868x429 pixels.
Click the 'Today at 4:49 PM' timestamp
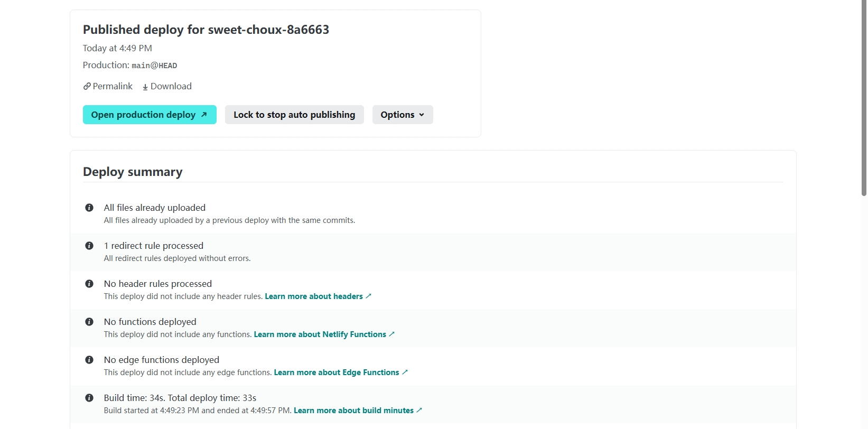point(117,48)
